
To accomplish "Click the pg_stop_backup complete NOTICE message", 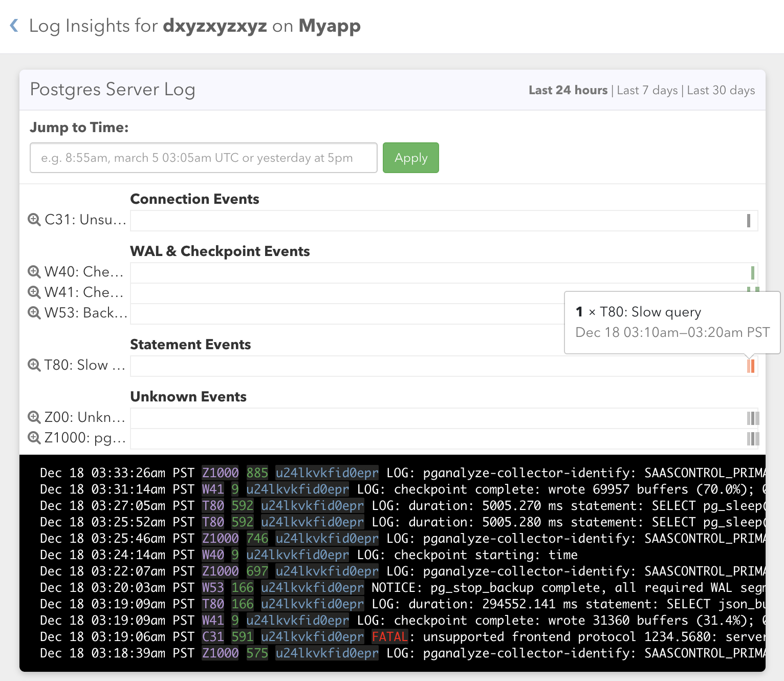I will click(x=569, y=587).
